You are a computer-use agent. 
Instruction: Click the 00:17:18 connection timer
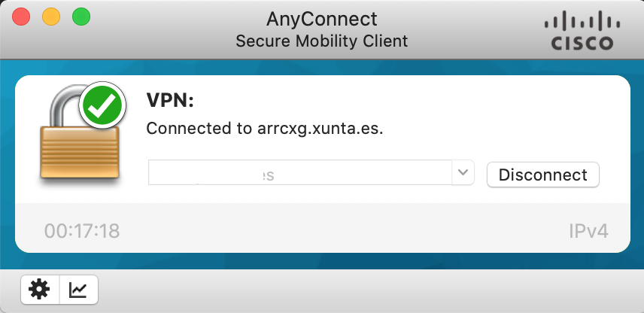[82, 230]
